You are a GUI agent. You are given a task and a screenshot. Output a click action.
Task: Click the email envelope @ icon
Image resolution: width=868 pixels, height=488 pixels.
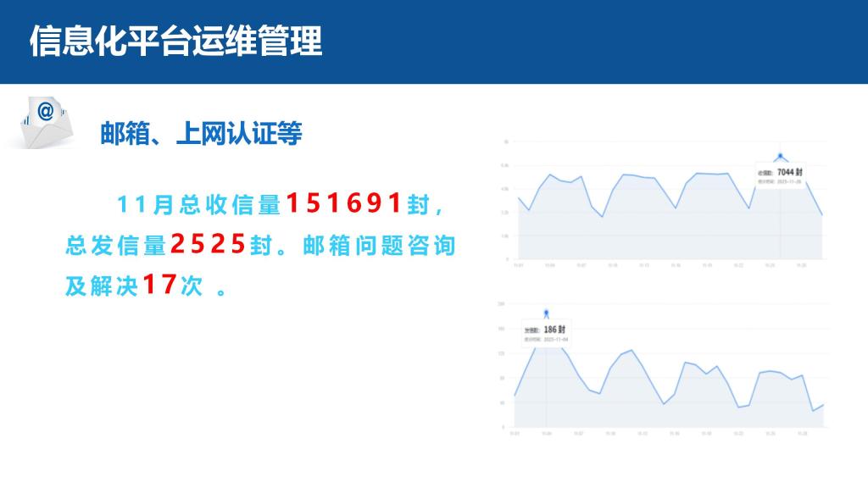(45, 119)
